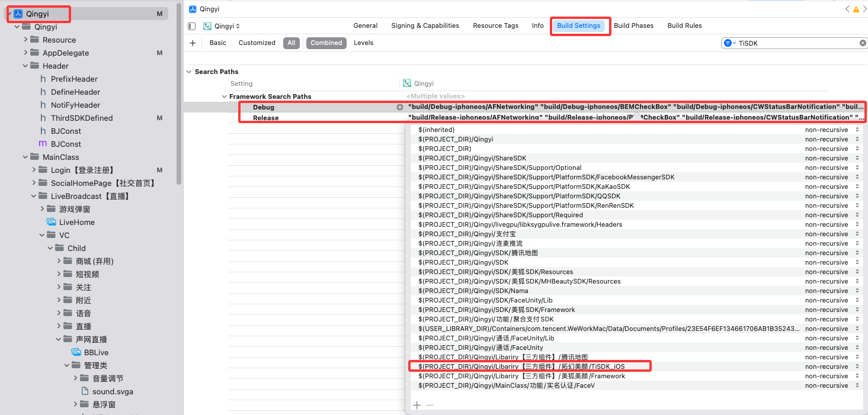Switch filter to Basic settings
Screen dimensions: 868x415
pos(217,43)
